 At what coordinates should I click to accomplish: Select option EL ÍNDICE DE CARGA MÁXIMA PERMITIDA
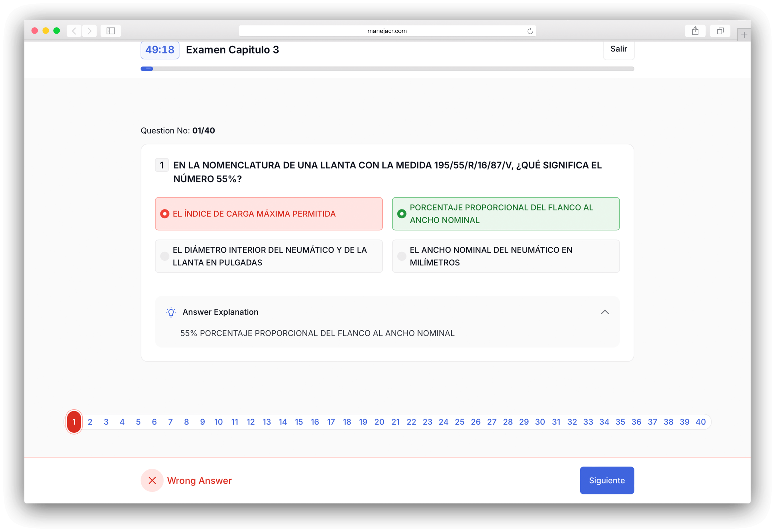click(269, 214)
